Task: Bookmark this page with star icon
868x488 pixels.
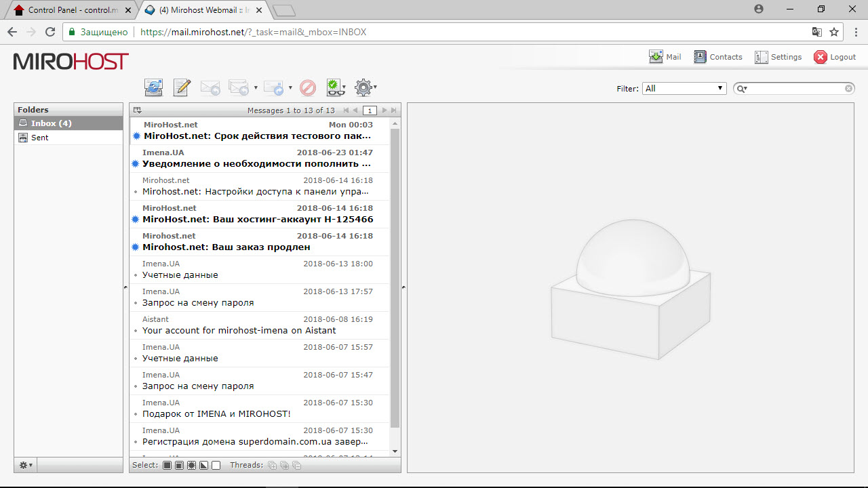Action: point(834,32)
